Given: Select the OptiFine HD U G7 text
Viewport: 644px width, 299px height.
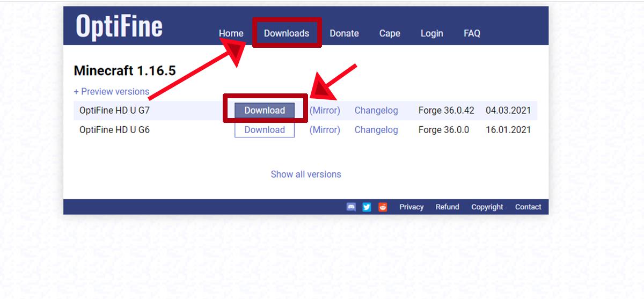Looking at the screenshot, I should tap(114, 110).
